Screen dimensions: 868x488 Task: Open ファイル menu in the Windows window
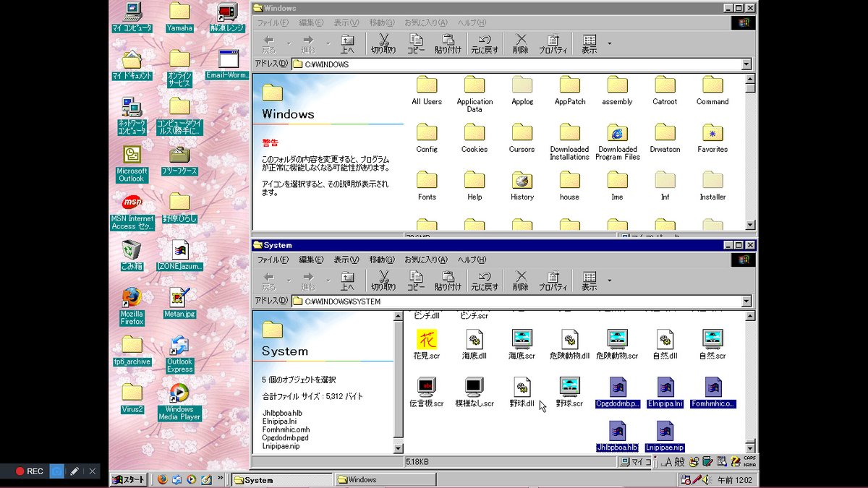(273, 22)
